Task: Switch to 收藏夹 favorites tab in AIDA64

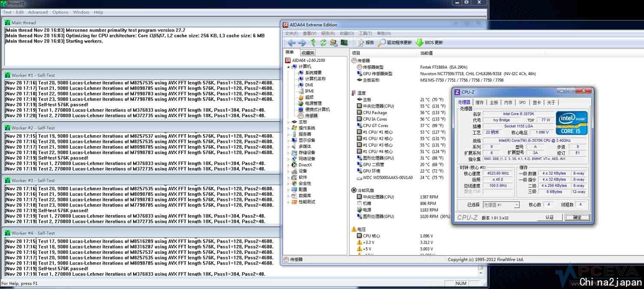Action: 308,52
